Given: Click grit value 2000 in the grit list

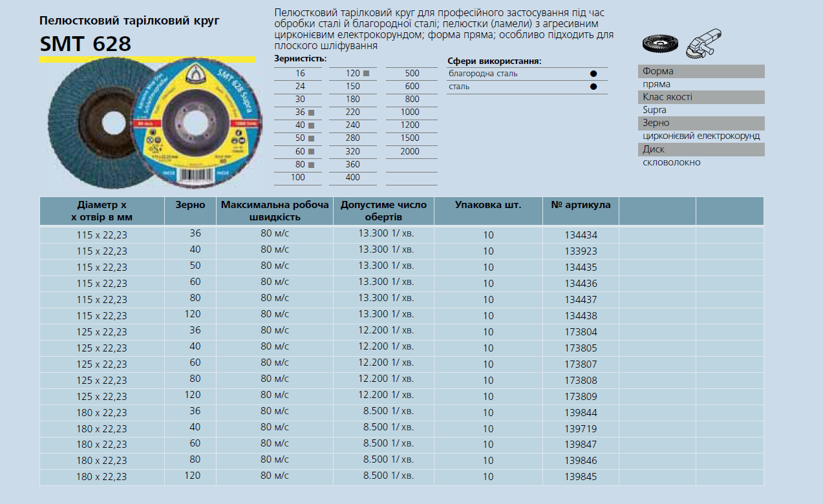Looking at the screenshot, I should pos(410,152).
